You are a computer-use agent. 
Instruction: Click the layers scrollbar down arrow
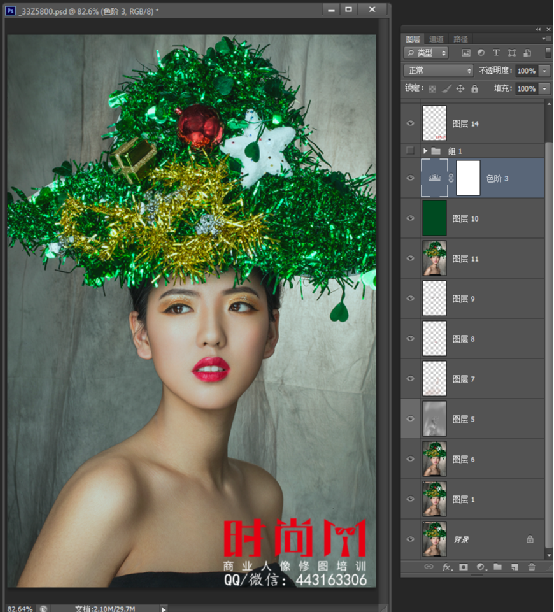pos(549,555)
